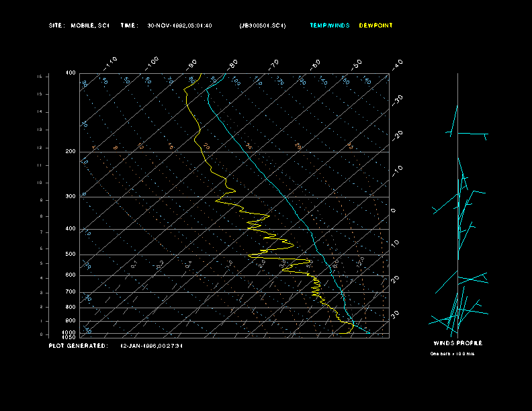Click the 'TIME:' header label
The width and height of the screenshot is (532, 411).
129,26
